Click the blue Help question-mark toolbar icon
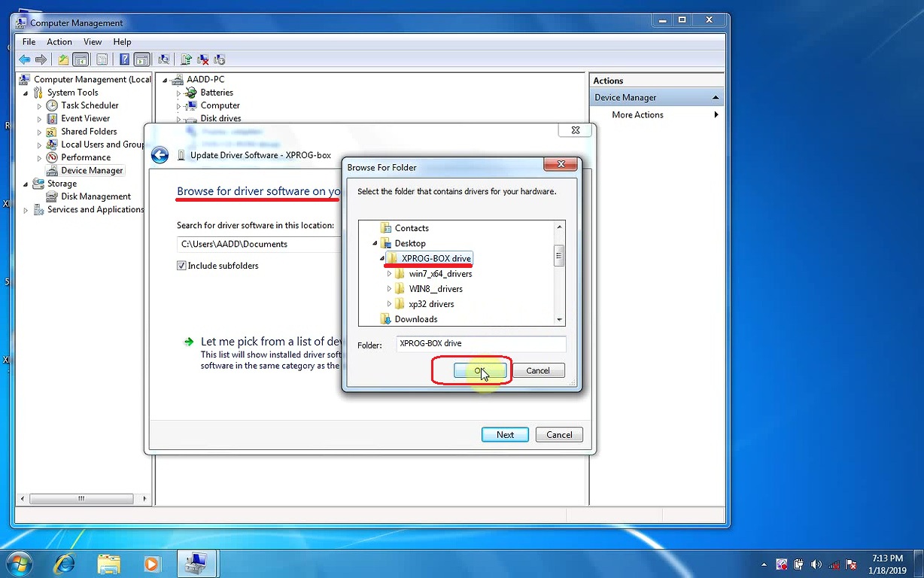 pos(124,59)
